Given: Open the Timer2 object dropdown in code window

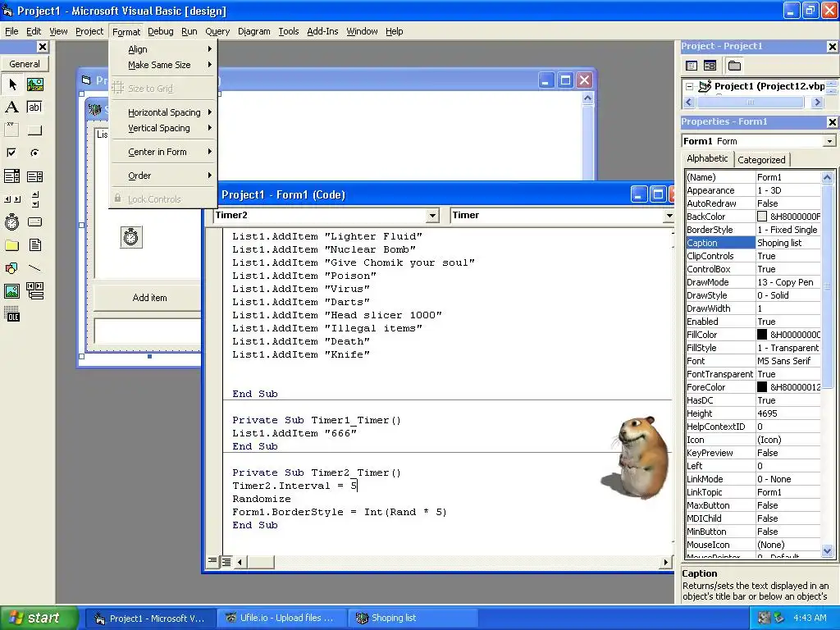Looking at the screenshot, I should (432, 216).
